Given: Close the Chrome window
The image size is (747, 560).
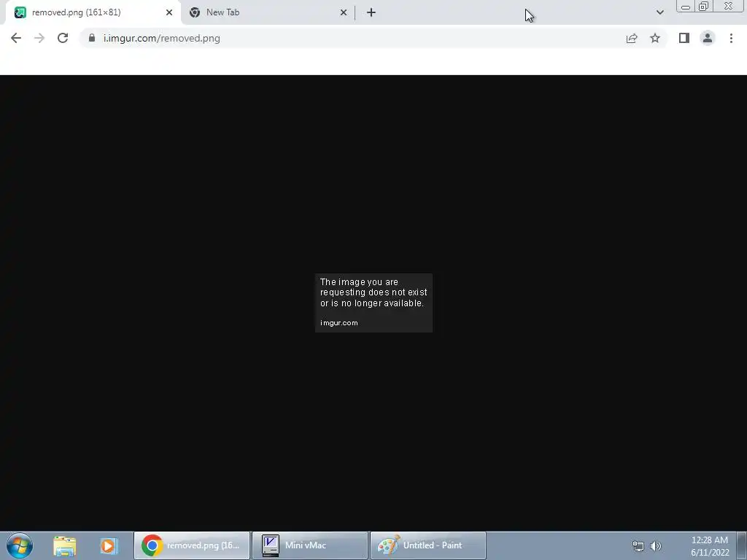Looking at the screenshot, I should click(729, 7).
